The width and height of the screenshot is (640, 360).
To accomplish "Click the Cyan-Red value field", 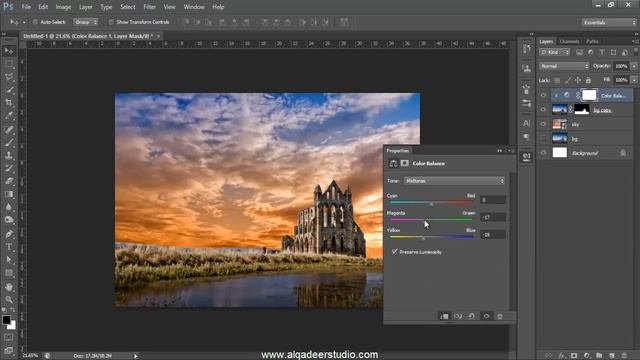I will (493, 200).
